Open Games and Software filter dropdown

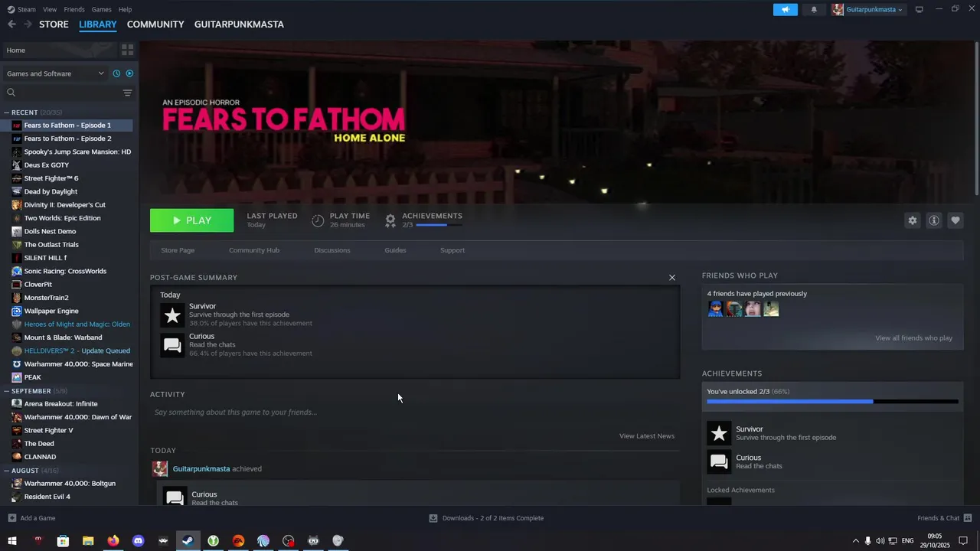pos(55,73)
